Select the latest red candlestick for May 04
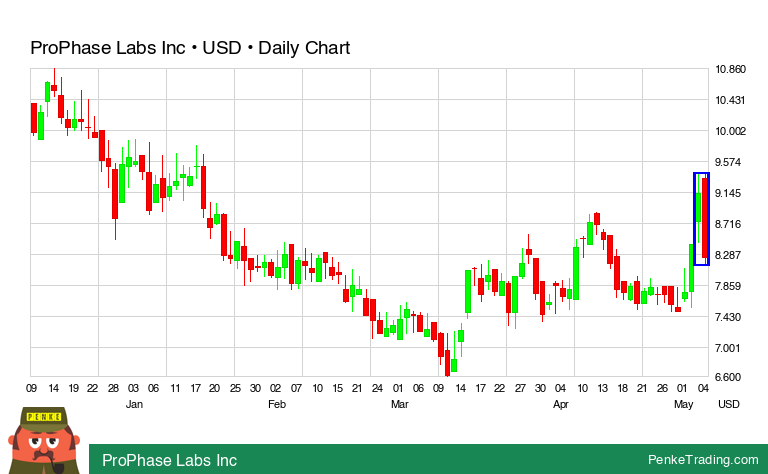768x474 pixels. (x=705, y=218)
